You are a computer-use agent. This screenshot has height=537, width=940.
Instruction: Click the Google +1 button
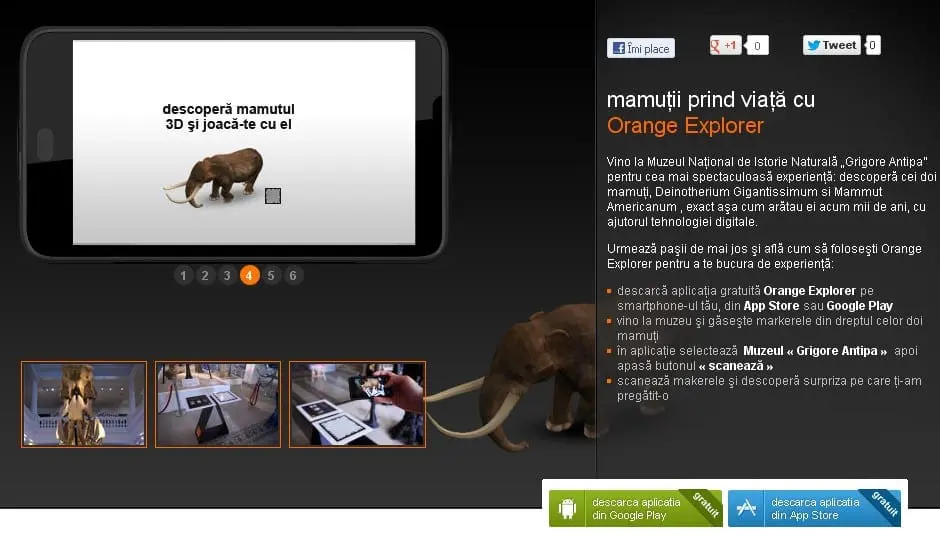(x=725, y=46)
